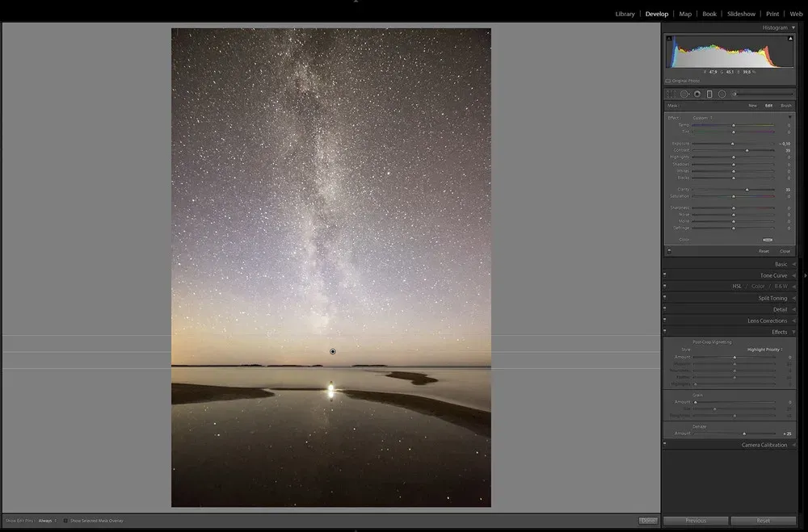This screenshot has width=808, height=532.
Task: Open the Book module
Action: pos(709,14)
